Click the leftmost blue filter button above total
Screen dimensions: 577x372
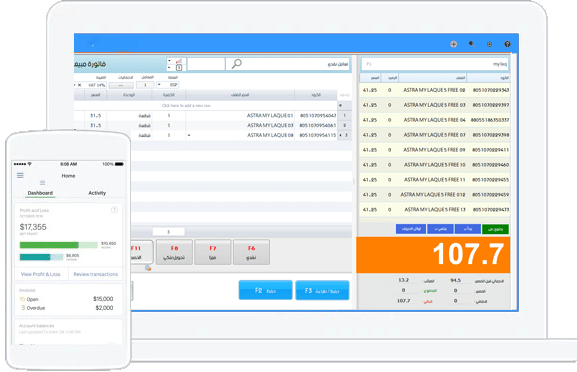point(411,229)
